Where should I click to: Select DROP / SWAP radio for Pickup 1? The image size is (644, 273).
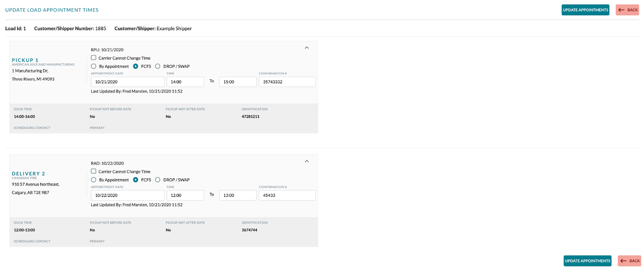coord(158,66)
